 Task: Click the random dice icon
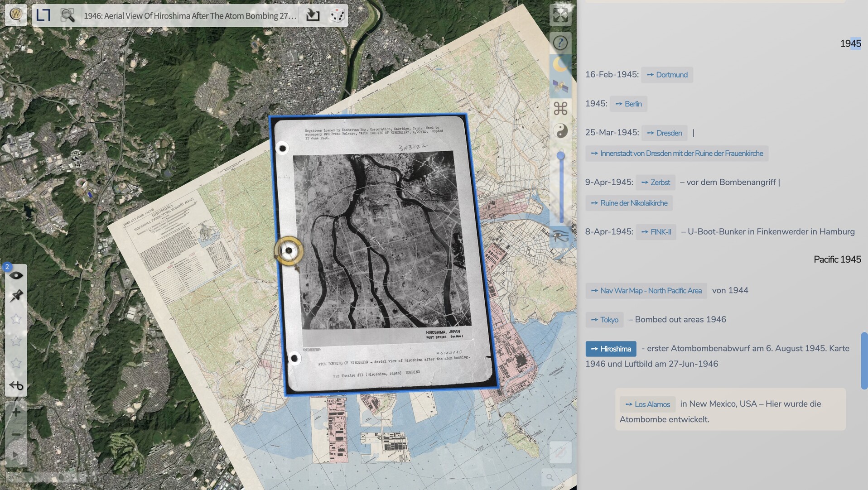(x=337, y=15)
